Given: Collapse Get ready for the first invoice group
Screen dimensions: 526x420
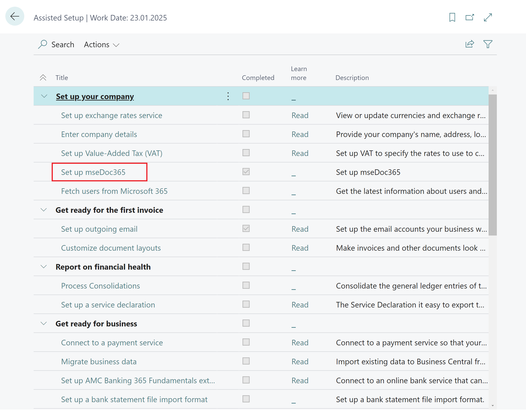Looking at the screenshot, I should 44,210.
